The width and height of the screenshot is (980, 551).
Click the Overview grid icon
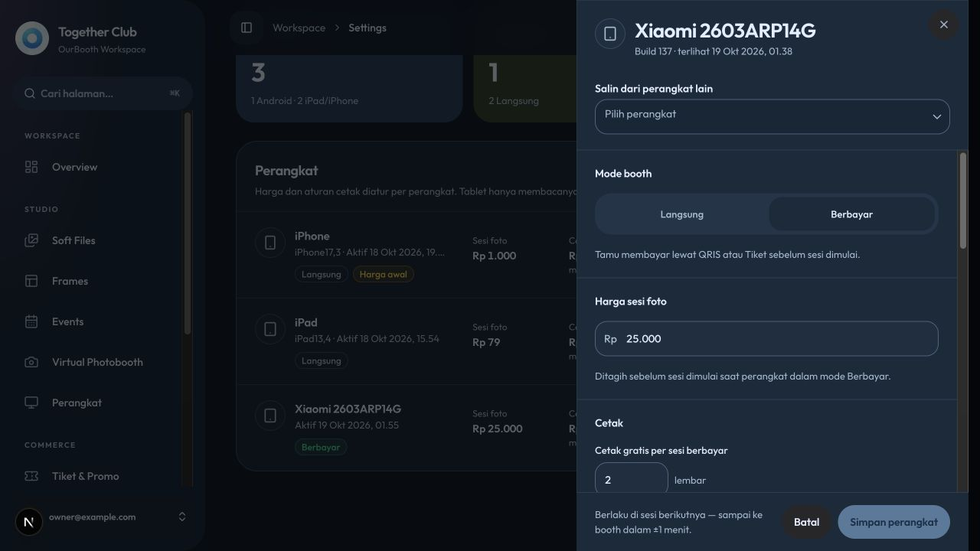pyautogui.click(x=31, y=167)
